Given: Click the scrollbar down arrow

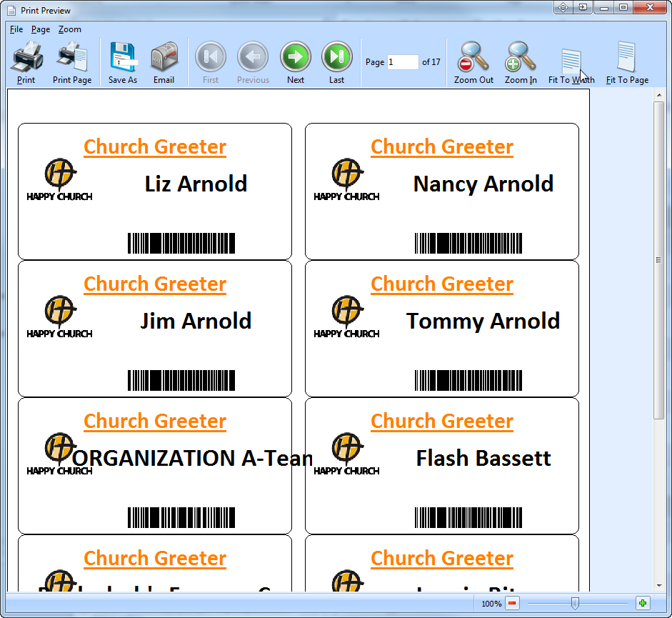Looking at the screenshot, I should [x=658, y=586].
